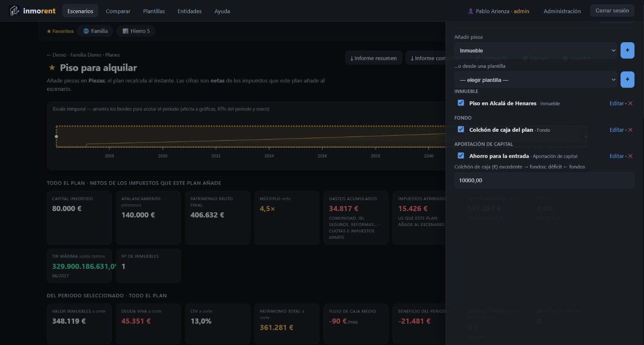Click the Múltiplo neto 4,5× value
This screenshot has width=644, height=345.
tap(267, 209)
